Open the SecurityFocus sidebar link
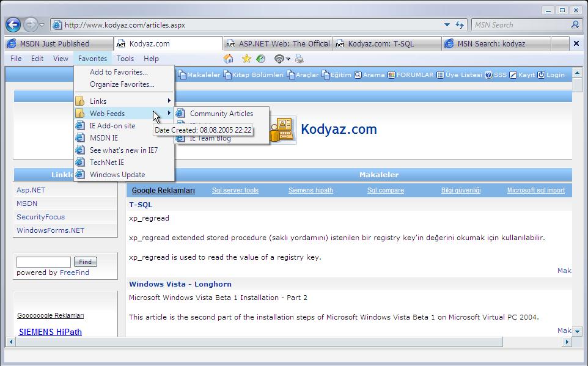 pos(40,217)
